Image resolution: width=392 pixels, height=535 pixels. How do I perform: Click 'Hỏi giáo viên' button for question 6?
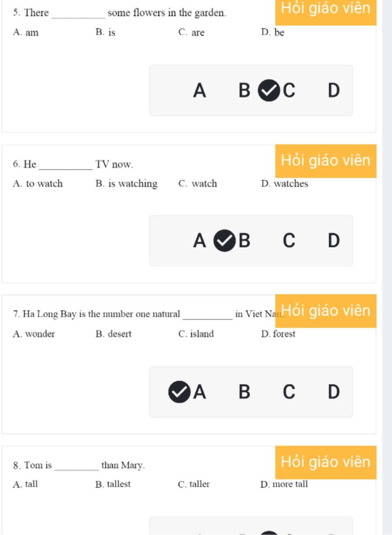point(326,161)
